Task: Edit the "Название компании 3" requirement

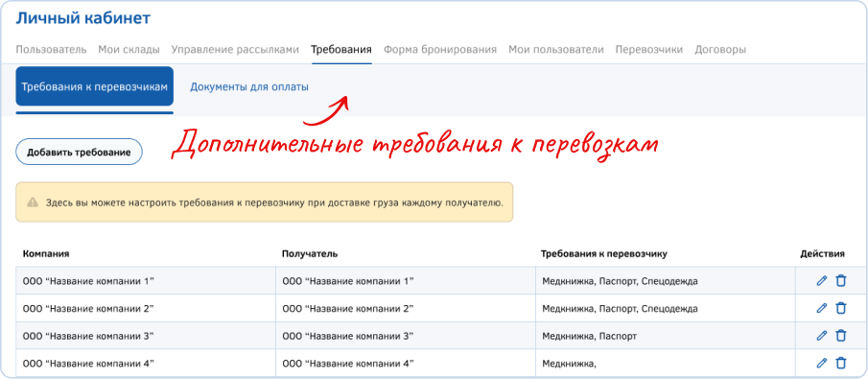Action: click(822, 335)
